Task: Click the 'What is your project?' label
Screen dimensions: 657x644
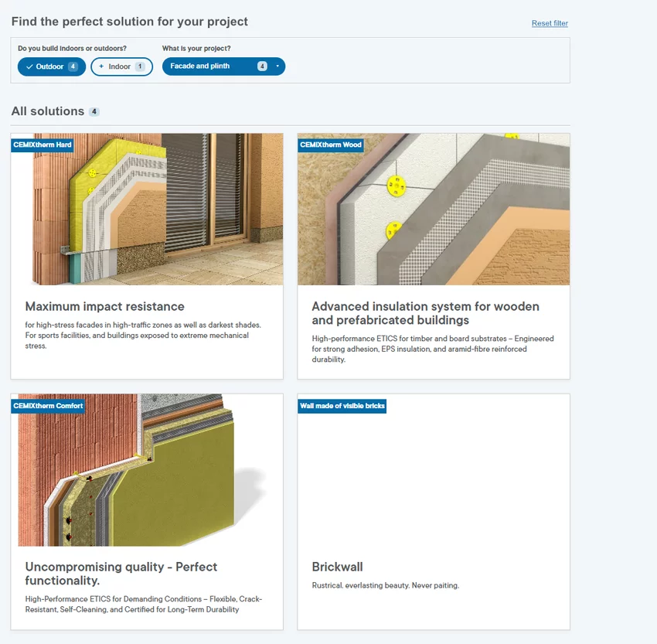Action: click(x=196, y=48)
